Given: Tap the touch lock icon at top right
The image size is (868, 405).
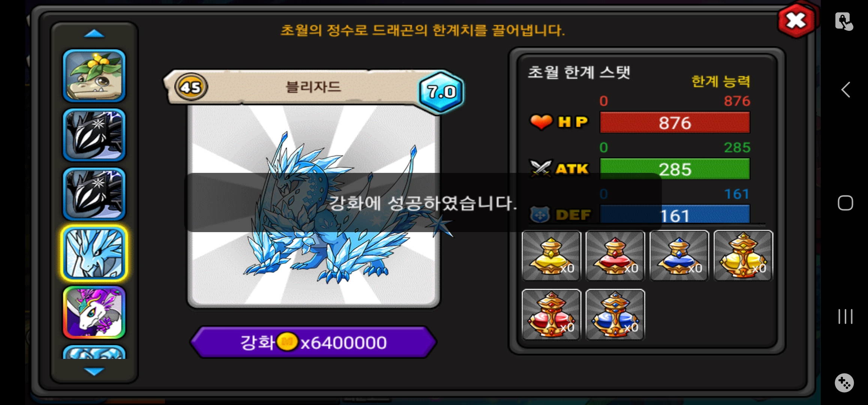Looking at the screenshot, I should point(844,21).
